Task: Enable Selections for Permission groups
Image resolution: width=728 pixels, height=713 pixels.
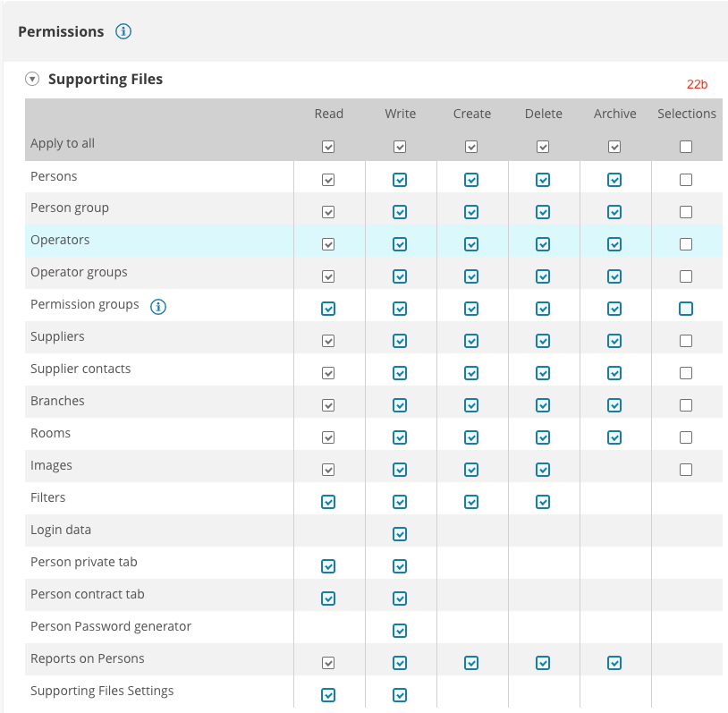Action: [x=686, y=309]
